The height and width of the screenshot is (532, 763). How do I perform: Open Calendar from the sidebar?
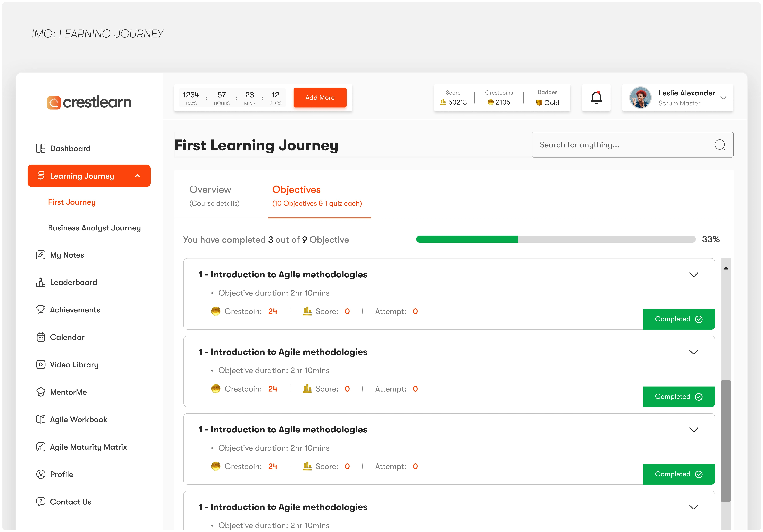[x=67, y=337]
